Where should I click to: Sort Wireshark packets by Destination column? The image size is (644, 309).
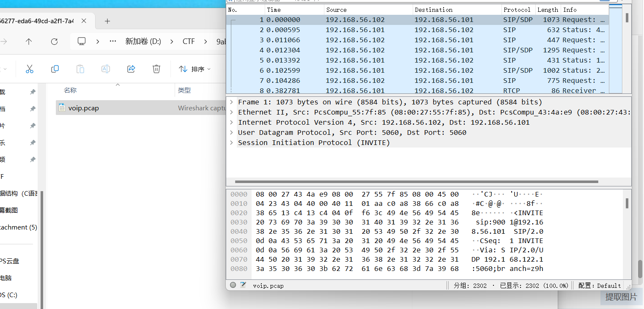tap(457, 10)
